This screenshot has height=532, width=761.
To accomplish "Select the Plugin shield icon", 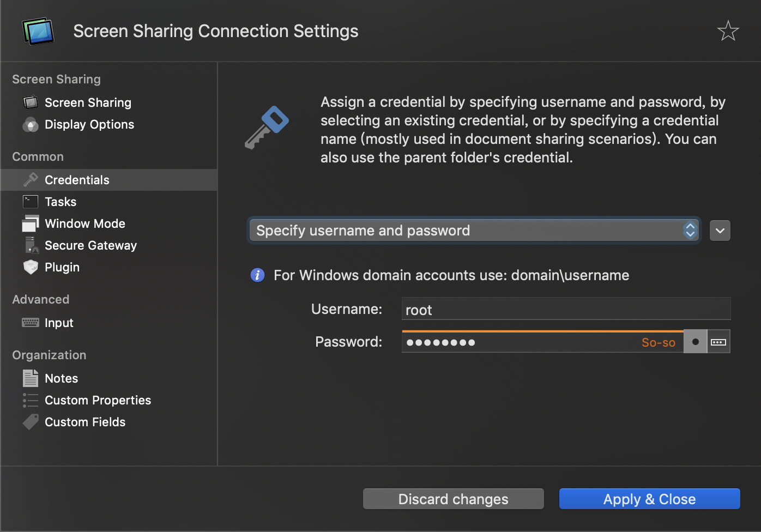I will click(x=30, y=267).
